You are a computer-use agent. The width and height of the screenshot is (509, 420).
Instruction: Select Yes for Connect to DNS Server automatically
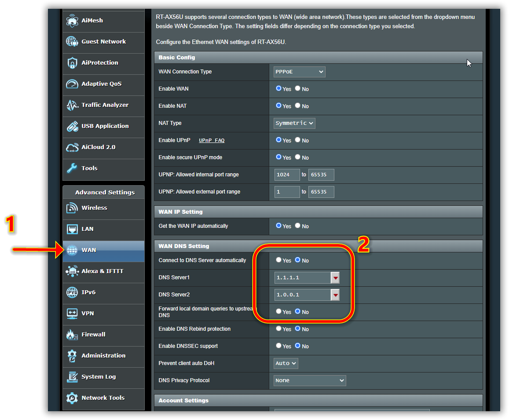(278, 260)
